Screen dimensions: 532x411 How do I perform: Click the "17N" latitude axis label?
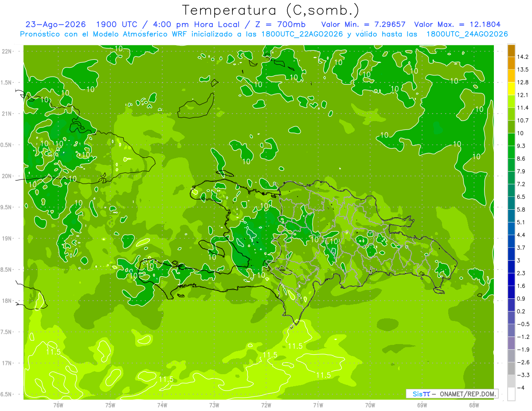pos(6,363)
